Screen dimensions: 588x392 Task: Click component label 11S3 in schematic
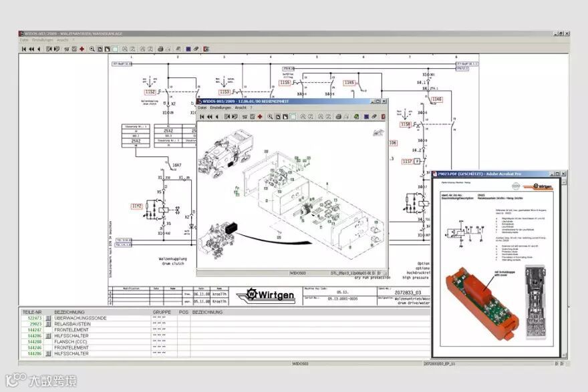click(x=225, y=91)
